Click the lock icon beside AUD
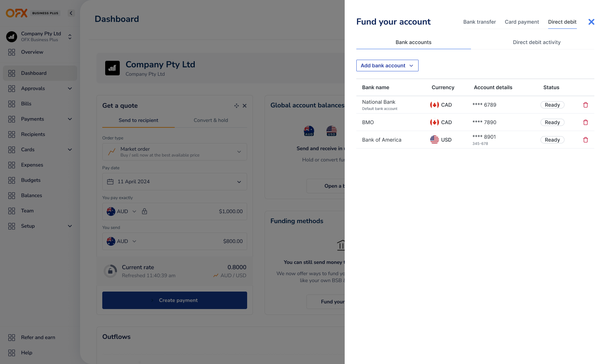The height and width of the screenshot is (364, 606). tap(144, 211)
